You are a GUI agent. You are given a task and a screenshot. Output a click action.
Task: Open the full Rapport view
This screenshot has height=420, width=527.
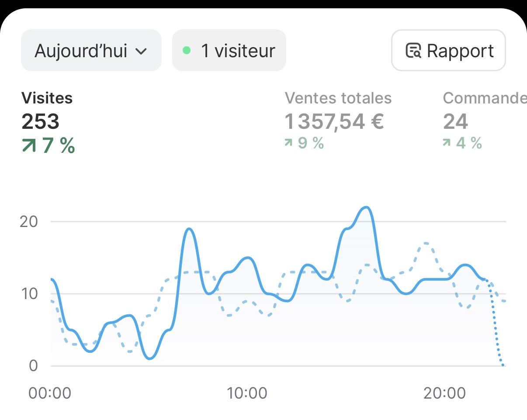tap(449, 50)
